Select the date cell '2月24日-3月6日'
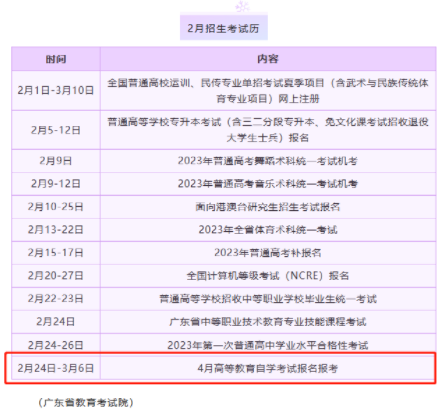 56,368
